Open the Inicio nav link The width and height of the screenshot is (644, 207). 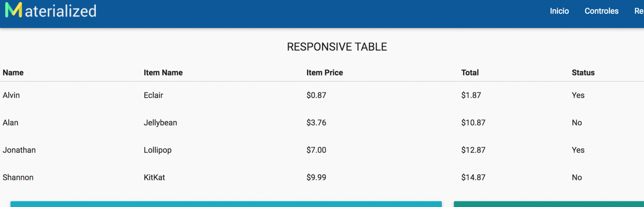click(559, 11)
